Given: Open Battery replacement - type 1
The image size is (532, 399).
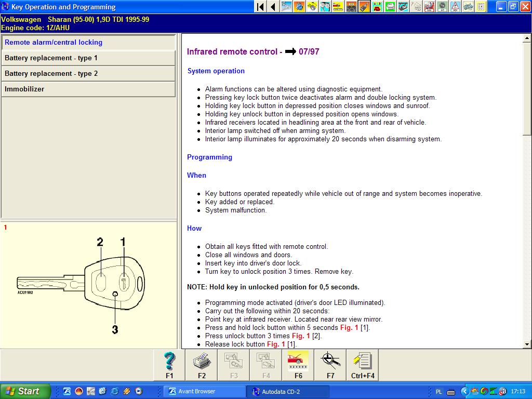Looking at the screenshot, I should pyautogui.click(x=88, y=58).
